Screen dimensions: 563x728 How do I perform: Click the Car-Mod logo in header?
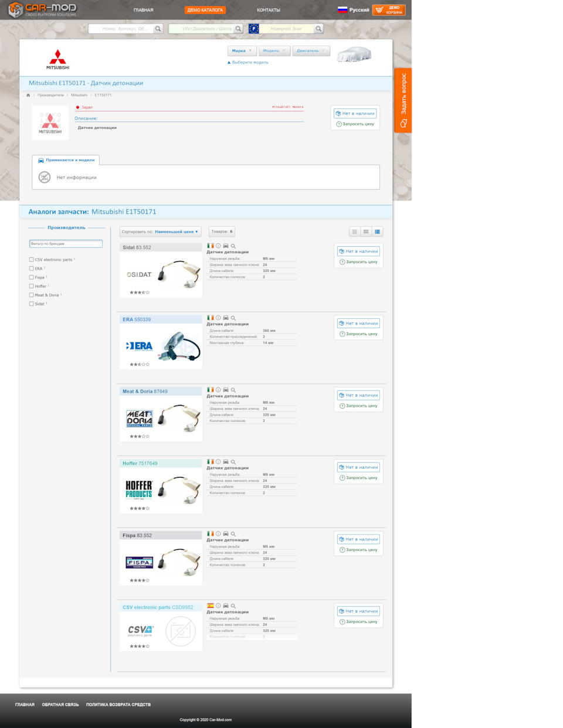pyautogui.click(x=42, y=9)
